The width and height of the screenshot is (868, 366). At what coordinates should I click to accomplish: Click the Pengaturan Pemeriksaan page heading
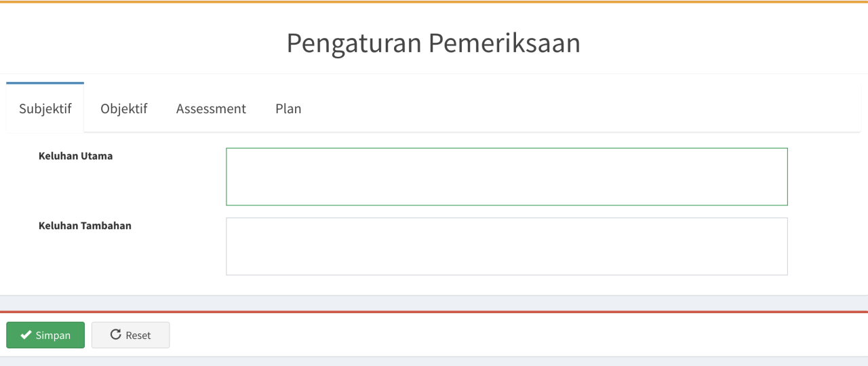click(433, 43)
